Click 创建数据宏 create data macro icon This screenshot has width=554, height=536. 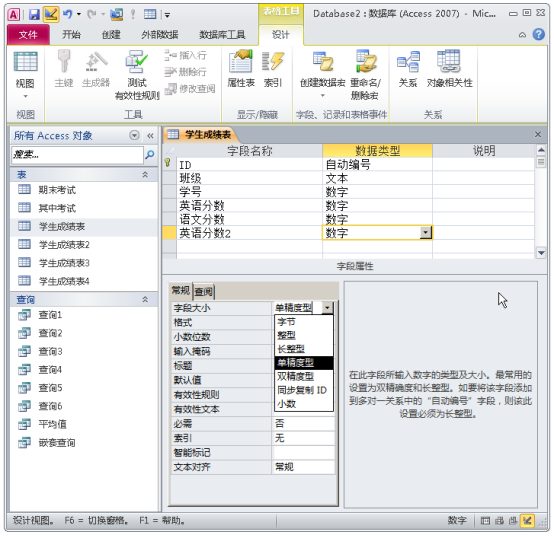(323, 74)
